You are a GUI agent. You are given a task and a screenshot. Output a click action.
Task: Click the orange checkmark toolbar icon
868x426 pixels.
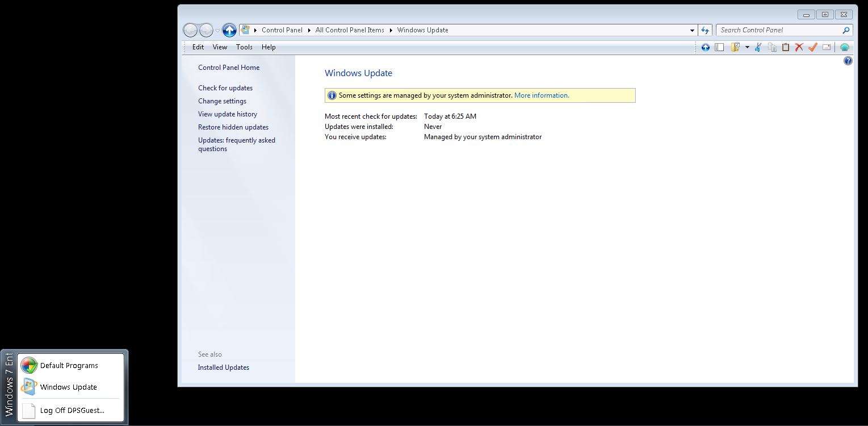pos(812,47)
